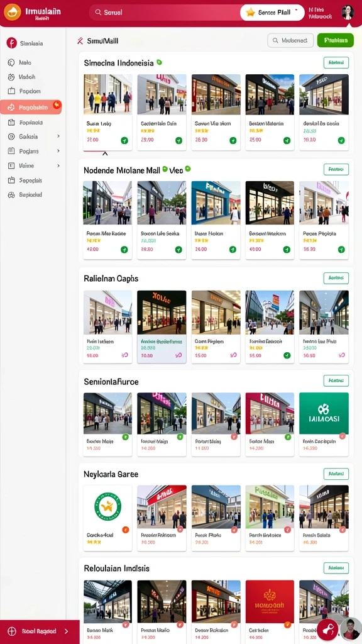Click the orange logo icon in the header
The height and width of the screenshot is (644, 362).
pyautogui.click(x=12, y=12)
